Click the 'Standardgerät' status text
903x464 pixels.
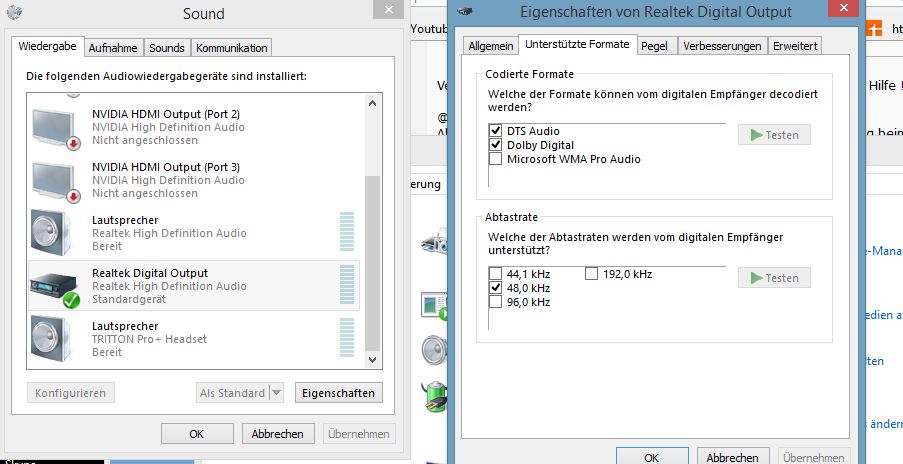(x=129, y=299)
